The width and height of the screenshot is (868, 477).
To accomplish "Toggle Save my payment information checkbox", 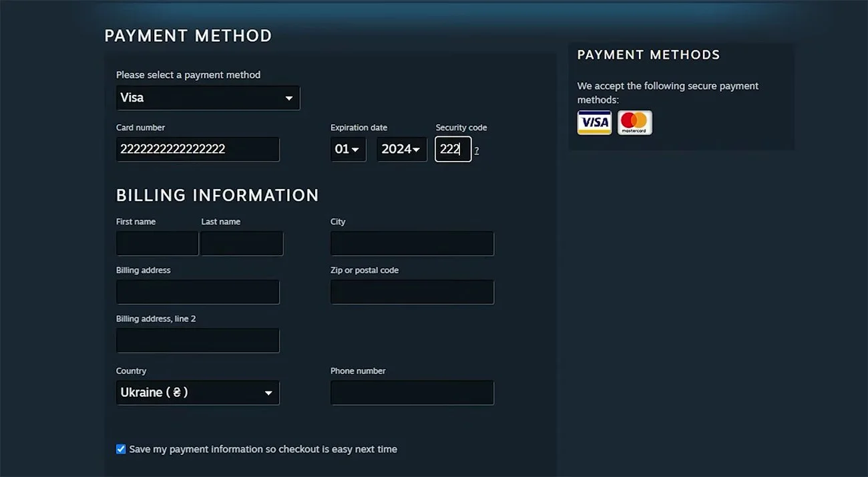I will click(121, 449).
